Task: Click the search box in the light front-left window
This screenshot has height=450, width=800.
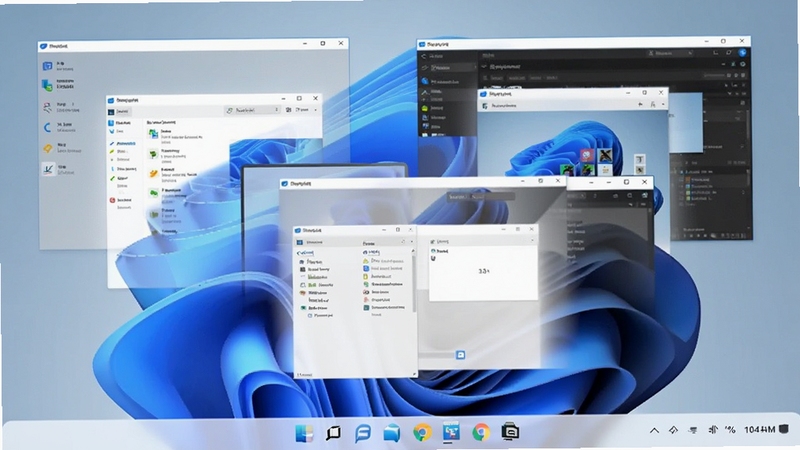Action: 253,110
